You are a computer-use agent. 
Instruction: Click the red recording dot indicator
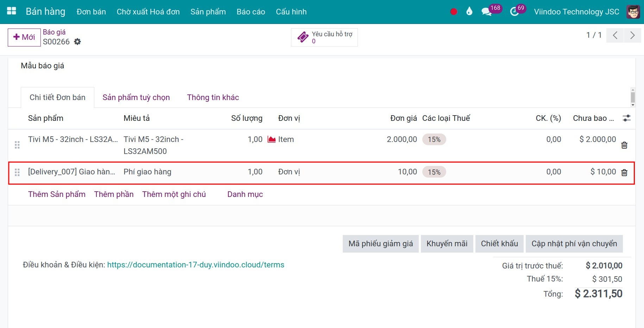click(x=454, y=12)
